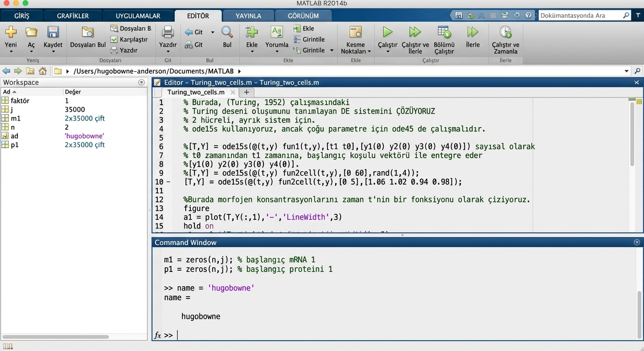Image resolution: width=644 pixels, height=351 pixels.
Task: Click the İlerle advance icon
Action: point(472,33)
